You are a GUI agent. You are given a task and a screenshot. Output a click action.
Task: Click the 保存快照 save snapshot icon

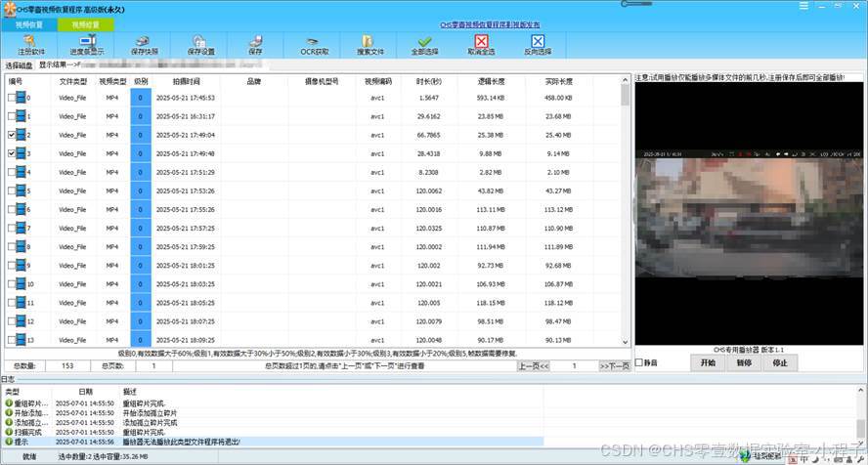[x=144, y=41]
